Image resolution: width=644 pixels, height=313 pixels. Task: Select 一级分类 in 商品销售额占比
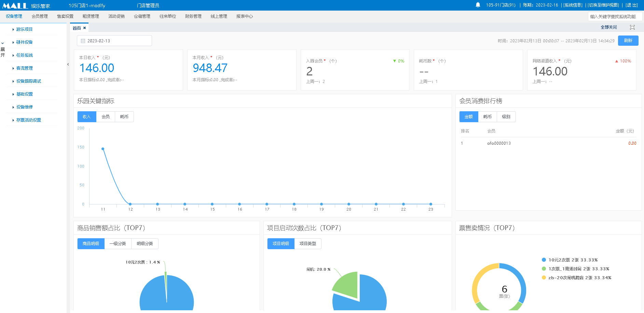click(x=118, y=244)
